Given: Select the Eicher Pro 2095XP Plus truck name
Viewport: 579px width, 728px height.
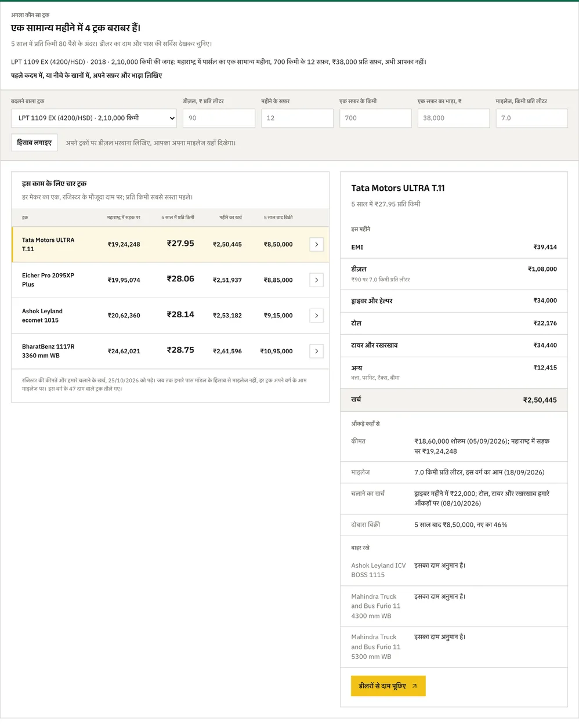Looking at the screenshot, I should (48, 280).
